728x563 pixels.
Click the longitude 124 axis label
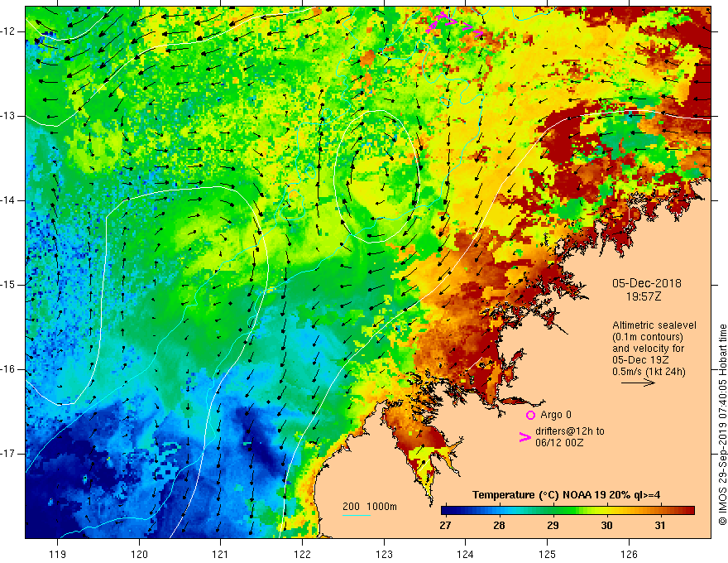[x=465, y=554]
